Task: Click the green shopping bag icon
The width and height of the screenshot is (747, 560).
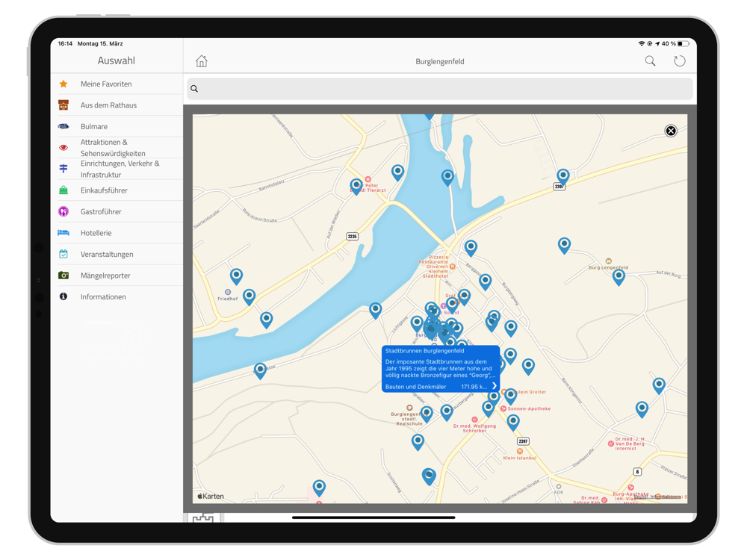Action: coord(63,190)
